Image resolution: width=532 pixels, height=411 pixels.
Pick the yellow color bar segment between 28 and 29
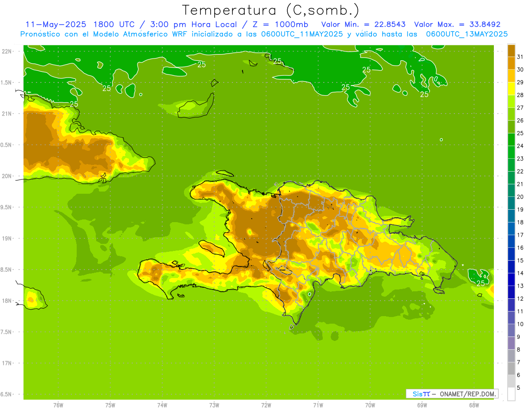(511, 89)
